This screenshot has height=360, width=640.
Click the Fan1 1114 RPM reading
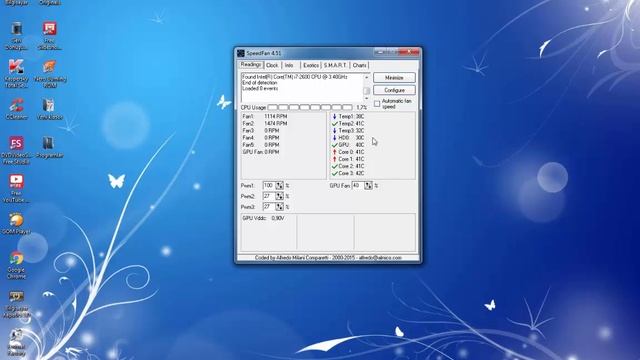pyautogui.click(x=264, y=116)
